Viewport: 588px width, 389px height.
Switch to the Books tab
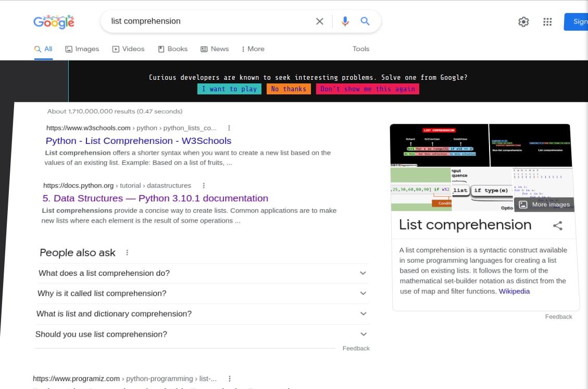(x=173, y=49)
